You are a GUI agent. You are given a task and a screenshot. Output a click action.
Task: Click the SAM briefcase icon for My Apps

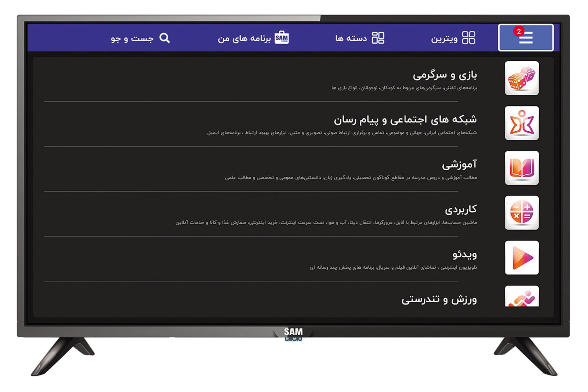tap(281, 38)
